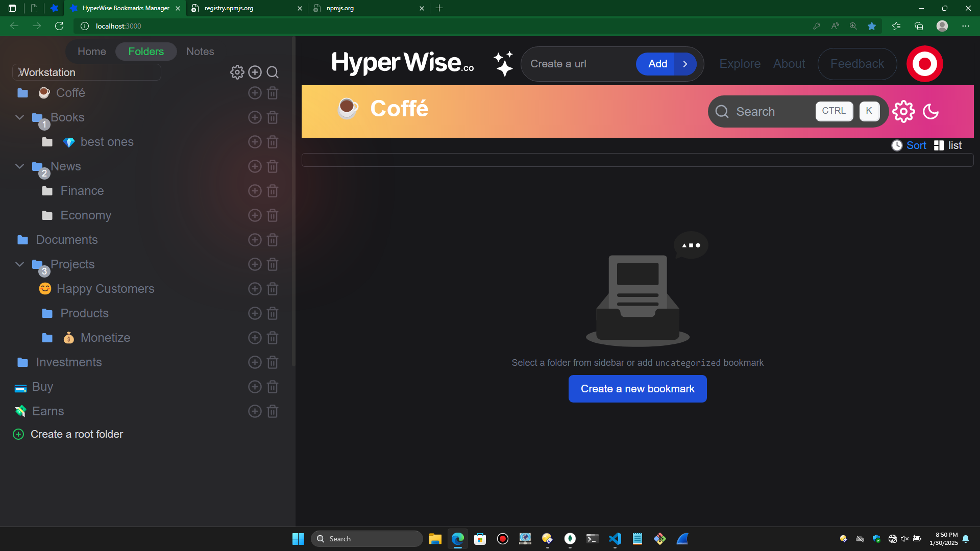Delete the best ones folder
Image resolution: width=980 pixels, height=551 pixels.
(273, 142)
